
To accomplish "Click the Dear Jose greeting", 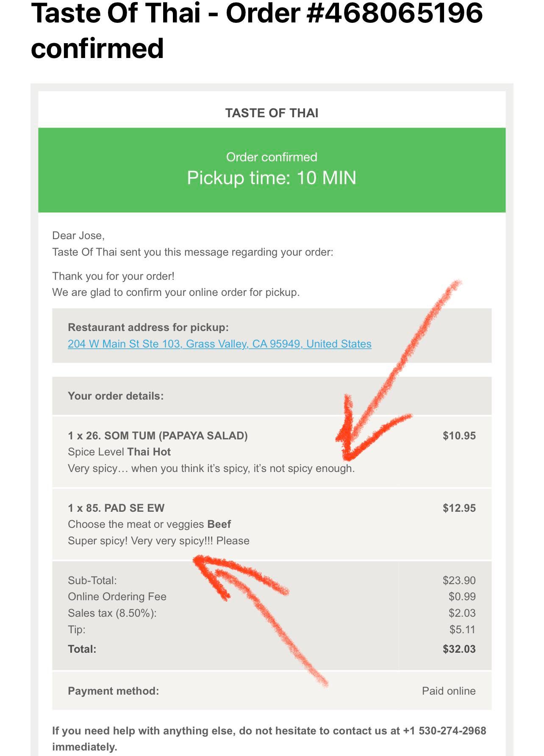I will click(x=78, y=235).
